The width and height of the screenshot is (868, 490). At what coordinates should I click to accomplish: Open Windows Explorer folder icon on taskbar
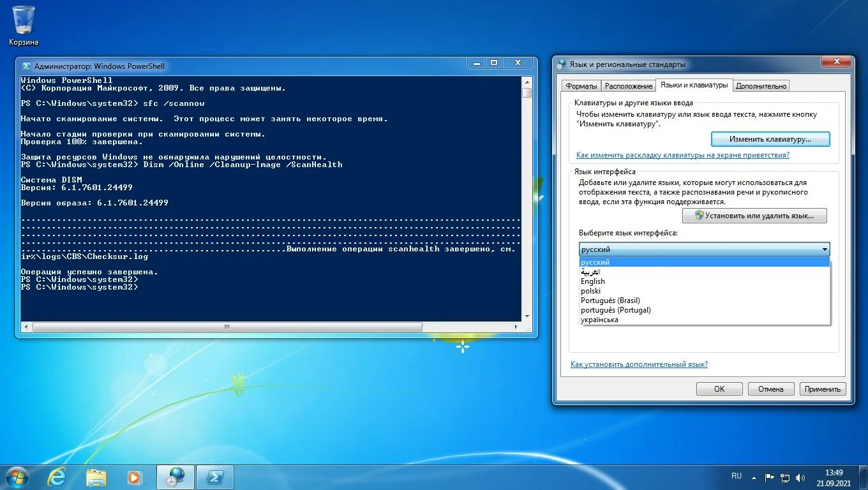[x=96, y=477]
